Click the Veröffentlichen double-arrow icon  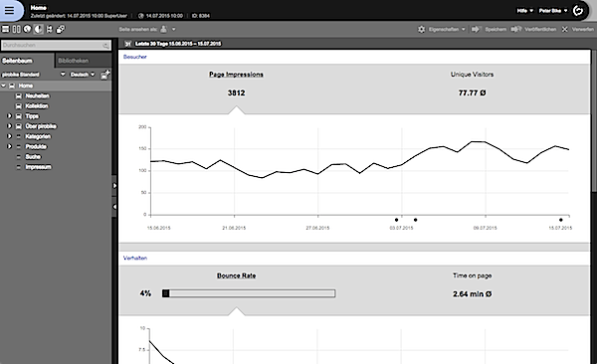click(515, 29)
